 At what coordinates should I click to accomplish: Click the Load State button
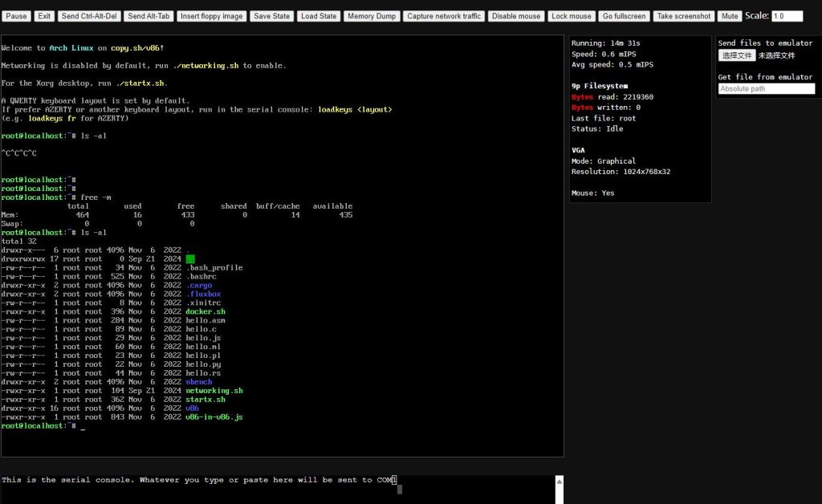(x=319, y=16)
